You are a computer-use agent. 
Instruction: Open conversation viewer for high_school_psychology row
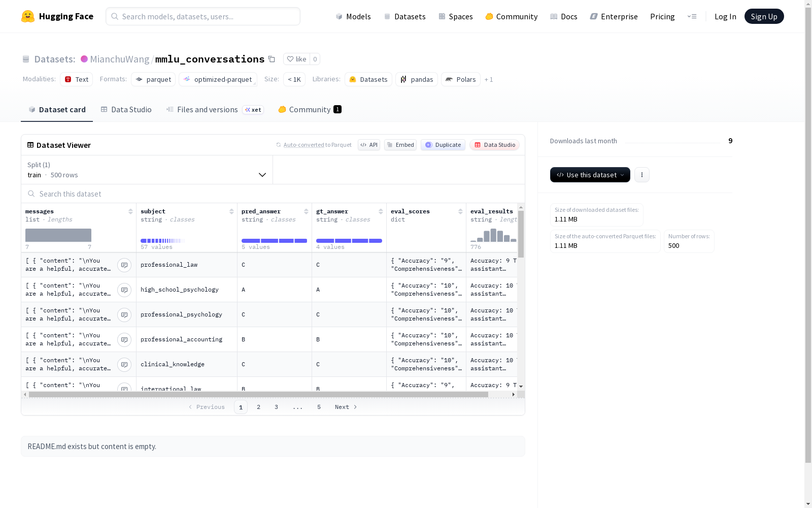[124, 290]
